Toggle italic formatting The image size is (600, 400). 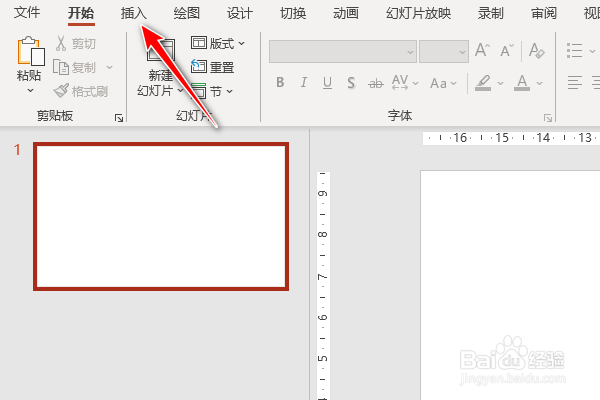click(304, 82)
